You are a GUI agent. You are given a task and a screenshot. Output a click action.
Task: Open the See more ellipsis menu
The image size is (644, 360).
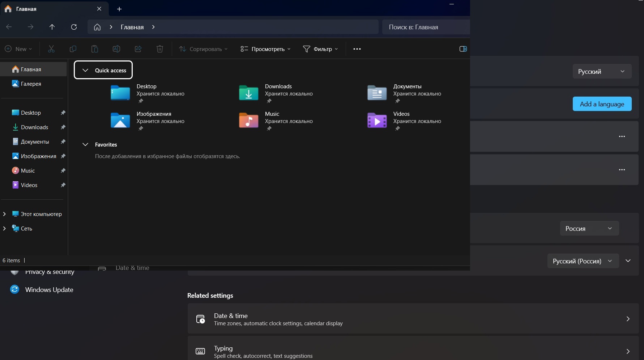pyautogui.click(x=357, y=49)
